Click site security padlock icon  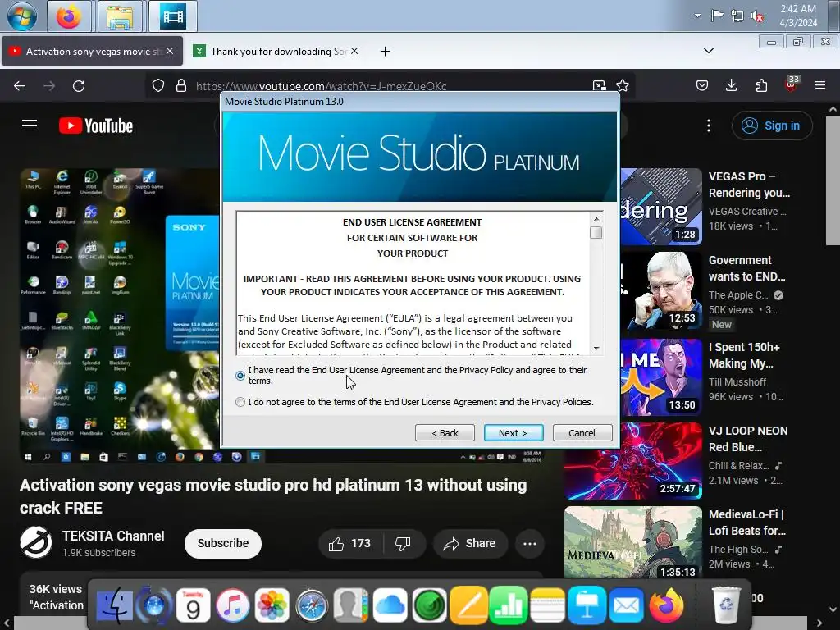(181, 85)
